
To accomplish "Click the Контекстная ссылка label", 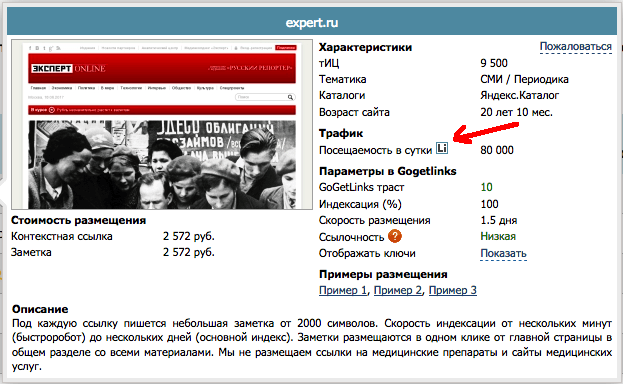I will [62, 237].
